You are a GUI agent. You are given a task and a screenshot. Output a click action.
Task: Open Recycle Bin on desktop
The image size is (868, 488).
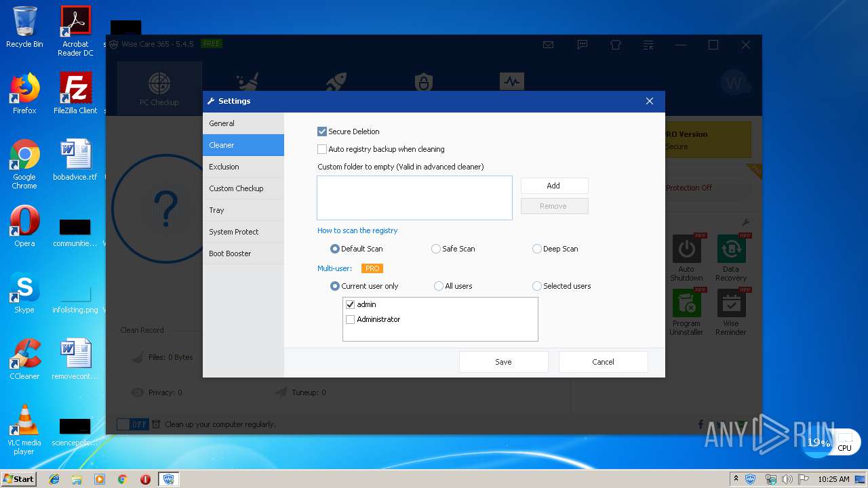[x=24, y=27]
